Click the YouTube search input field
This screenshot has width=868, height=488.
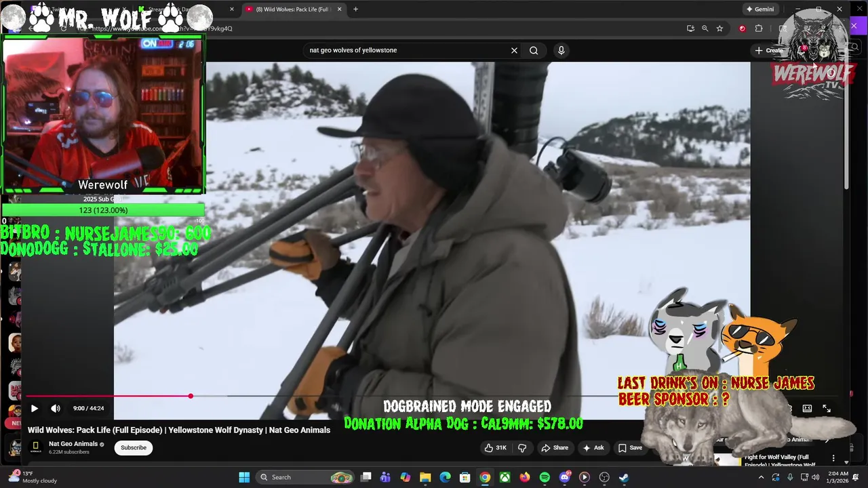pyautogui.click(x=407, y=50)
